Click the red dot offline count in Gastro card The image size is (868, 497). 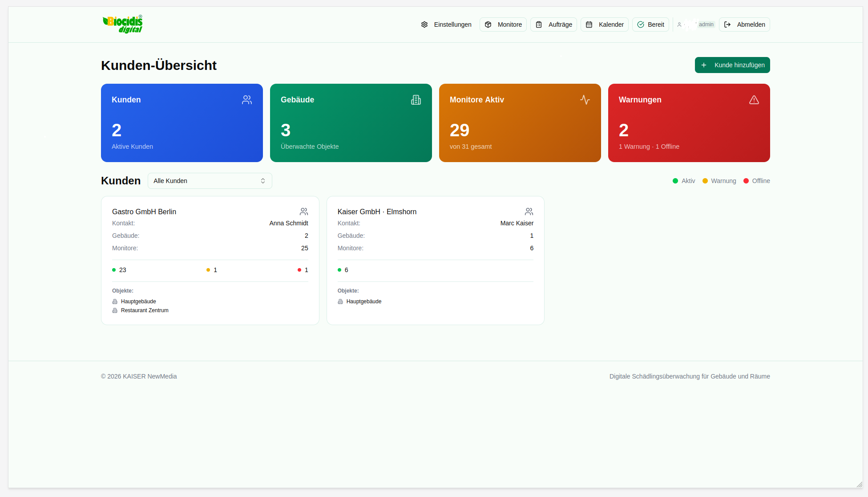[299, 270]
